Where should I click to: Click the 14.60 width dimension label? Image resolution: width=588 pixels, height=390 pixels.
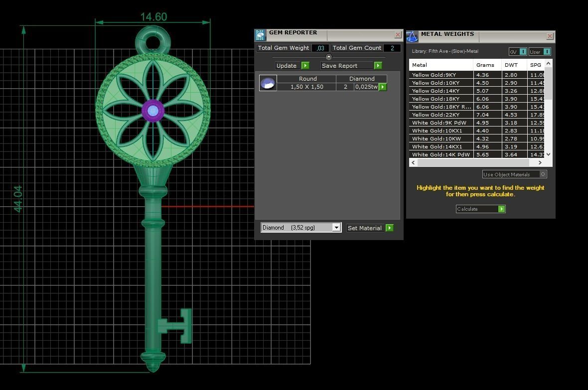click(153, 17)
